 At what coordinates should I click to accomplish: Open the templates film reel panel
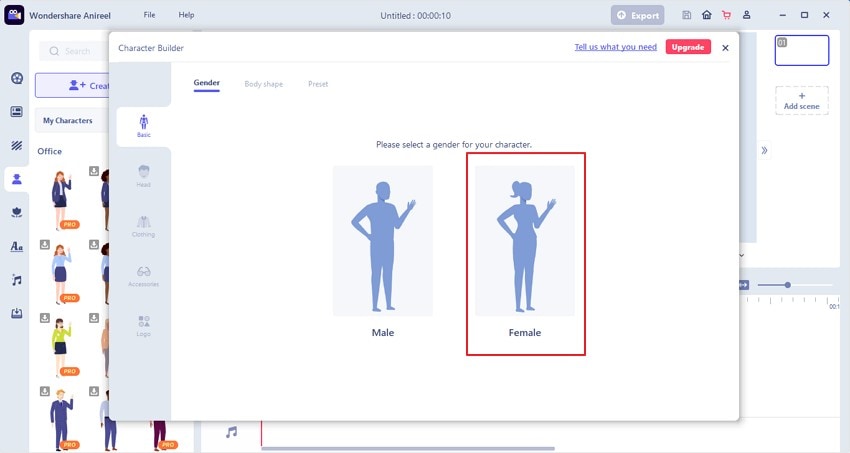[17, 78]
